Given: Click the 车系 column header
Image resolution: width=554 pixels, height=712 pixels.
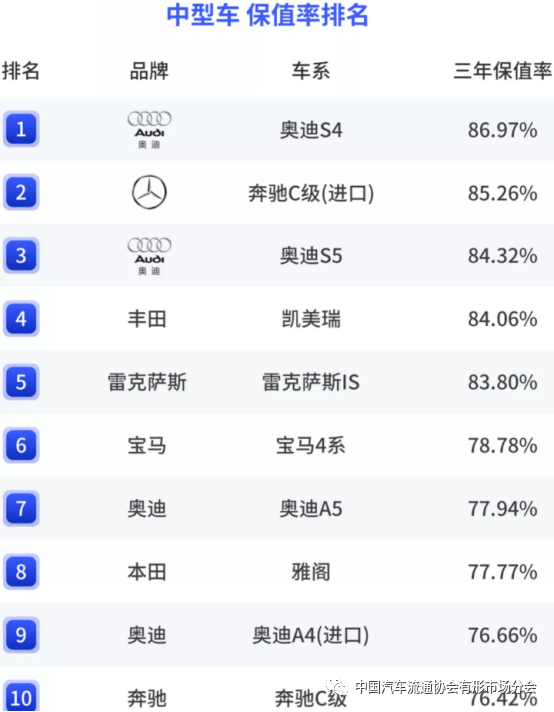Looking at the screenshot, I should point(311,71).
